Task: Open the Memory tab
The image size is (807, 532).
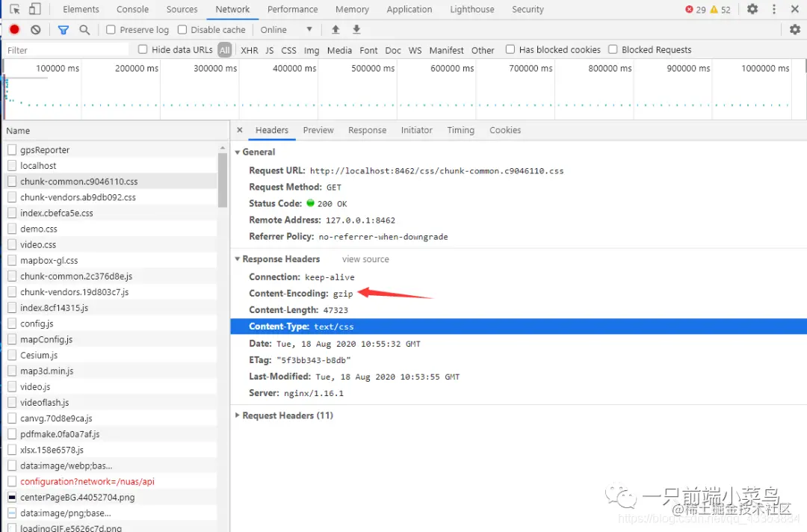Action: coord(352,9)
